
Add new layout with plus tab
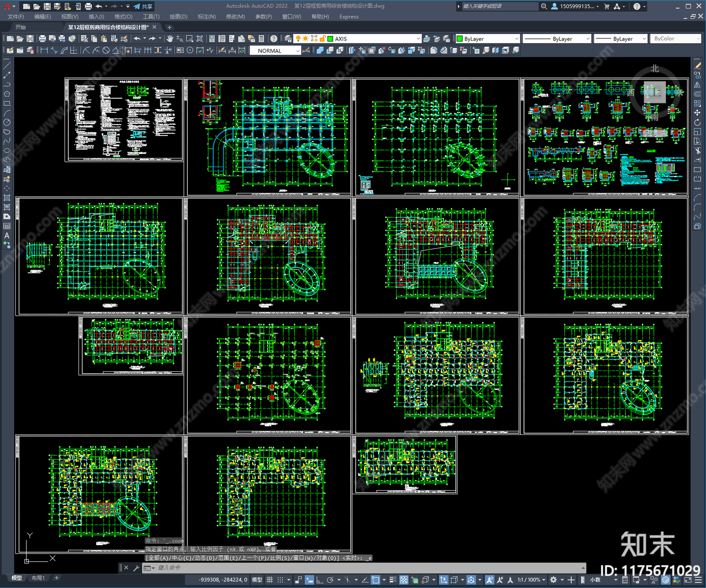point(56,578)
